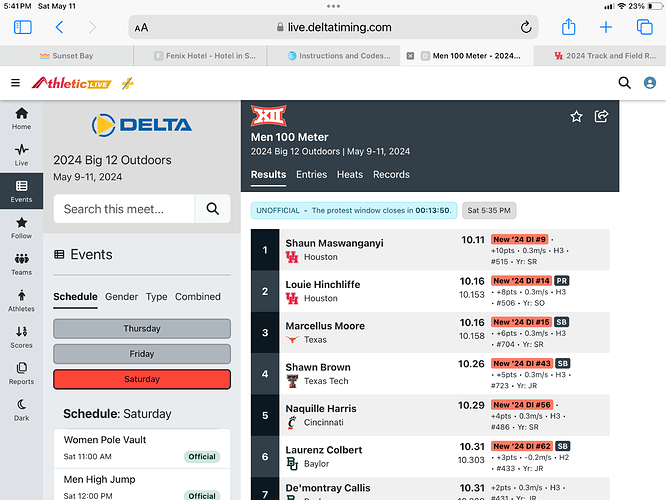Show the tab overview icon

tap(644, 27)
